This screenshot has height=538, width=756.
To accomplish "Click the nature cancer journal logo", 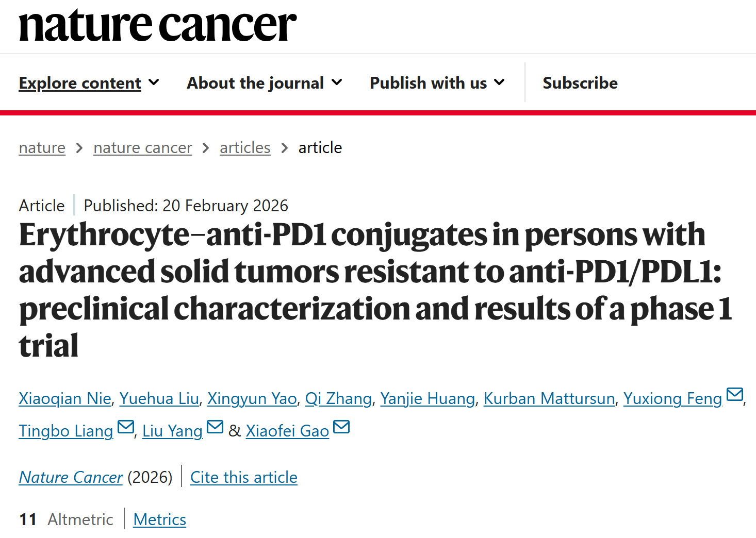I will (x=157, y=25).
